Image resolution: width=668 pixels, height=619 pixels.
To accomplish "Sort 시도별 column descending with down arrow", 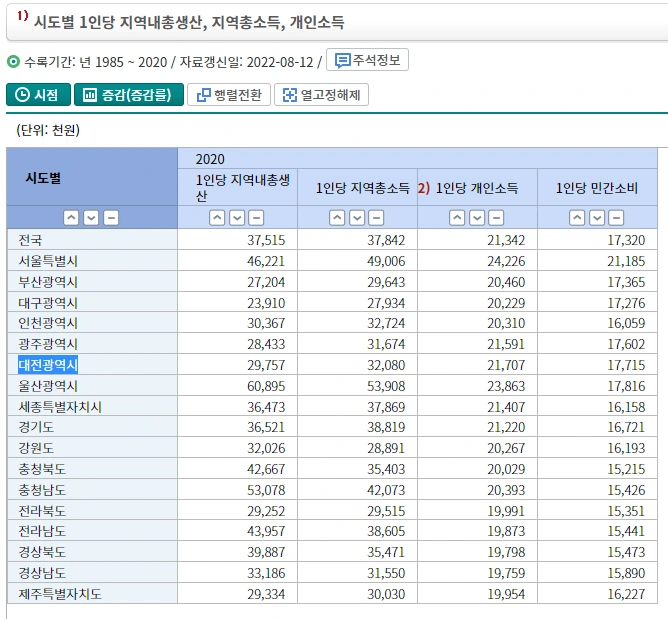I will [x=91, y=218].
